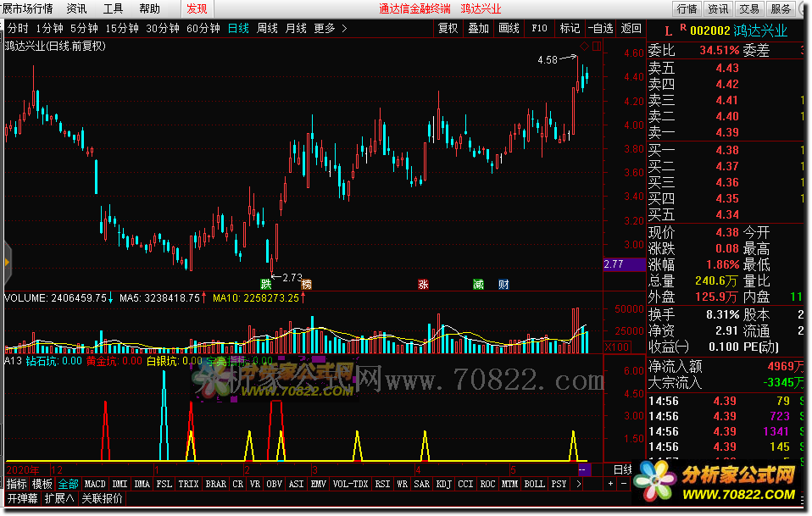Select the 30分钟 period
Image resolution: width=812 pixels, height=516 pixels.
[163, 29]
